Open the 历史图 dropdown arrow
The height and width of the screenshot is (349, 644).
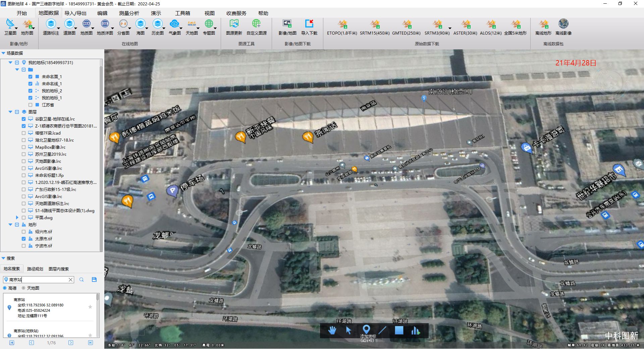[164, 29]
